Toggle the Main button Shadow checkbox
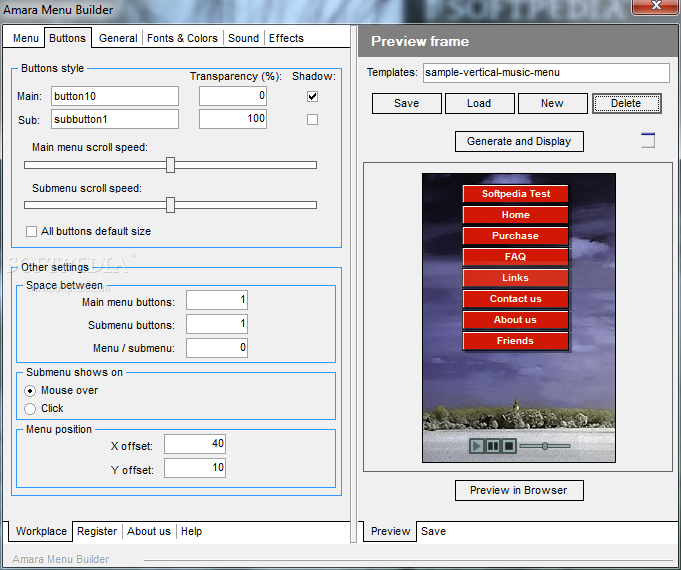Screen dimensions: 681x570 (312, 96)
